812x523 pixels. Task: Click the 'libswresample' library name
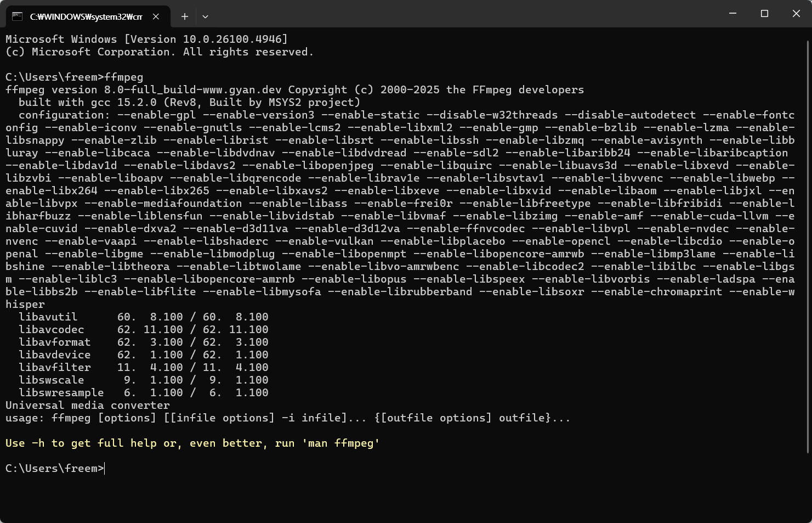tap(61, 392)
